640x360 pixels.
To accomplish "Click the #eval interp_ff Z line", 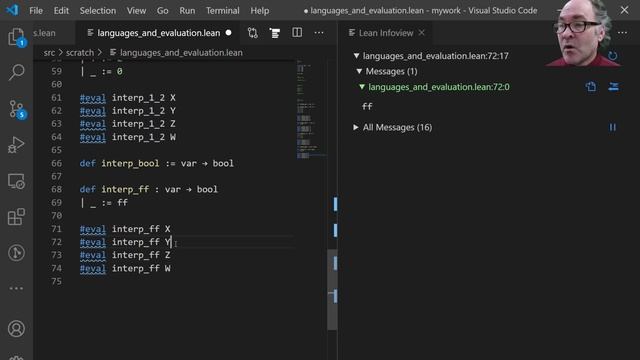I will (x=125, y=255).
